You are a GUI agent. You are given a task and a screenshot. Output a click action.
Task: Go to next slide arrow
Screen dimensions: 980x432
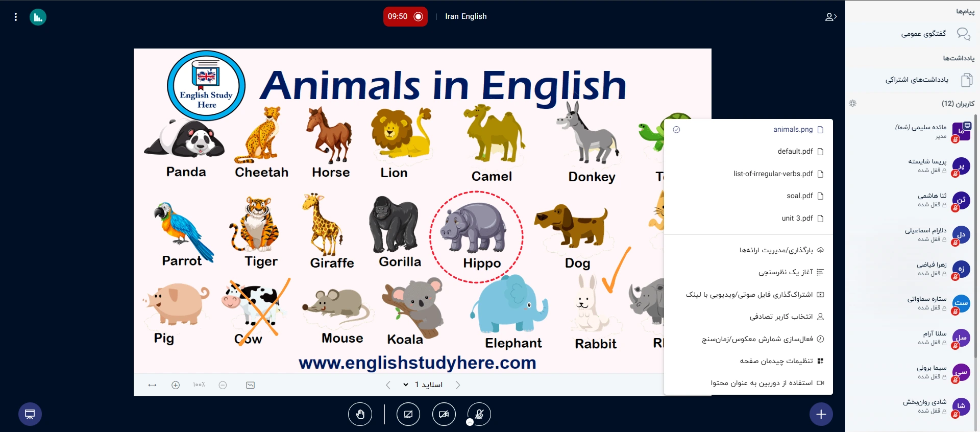coord(458,385)
